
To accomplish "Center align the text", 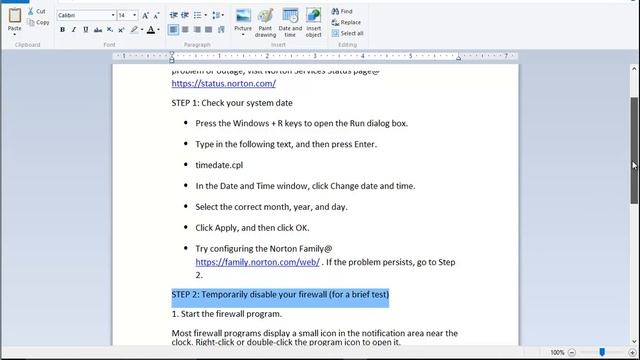I will click(x=185, y=30).
